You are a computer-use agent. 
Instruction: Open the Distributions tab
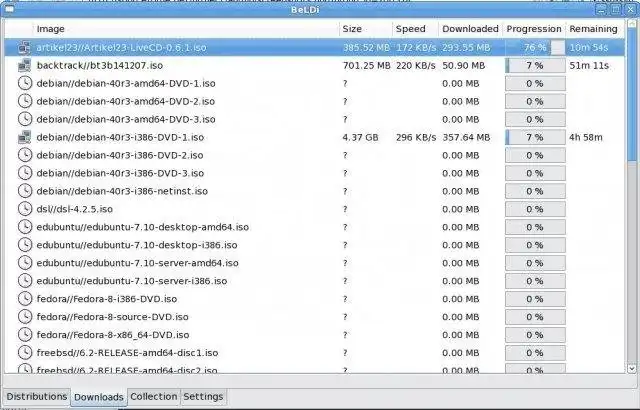37,397
